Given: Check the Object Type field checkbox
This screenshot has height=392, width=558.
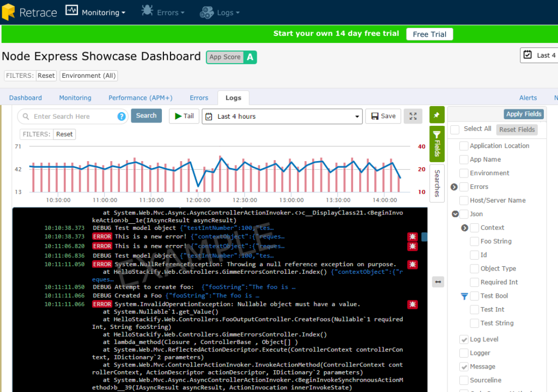Looking at the screenshot, I should [x=475, y=268].
